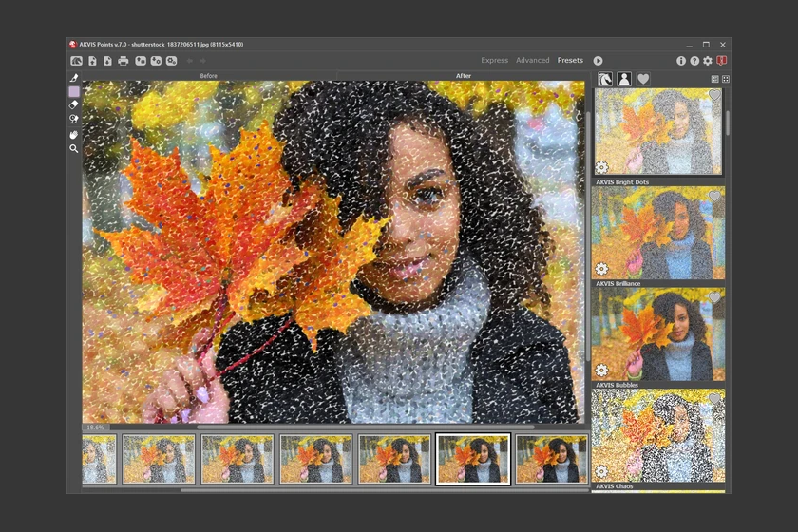
Task: Favorite the AKVIS Bright Dots preset
Action: tap(714, 95)
